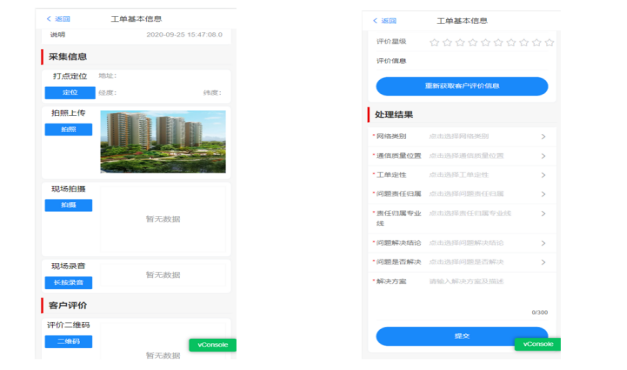627x370 pixels.
Task: Click back arrow on right screen
Action: pyautogui.click(x=375, y=20)
